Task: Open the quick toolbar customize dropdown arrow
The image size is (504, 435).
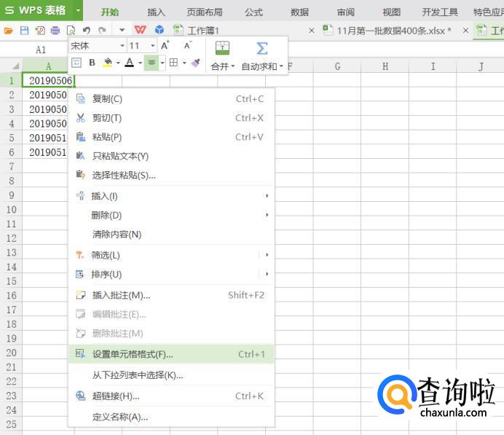Action: (x=122, y=30)
